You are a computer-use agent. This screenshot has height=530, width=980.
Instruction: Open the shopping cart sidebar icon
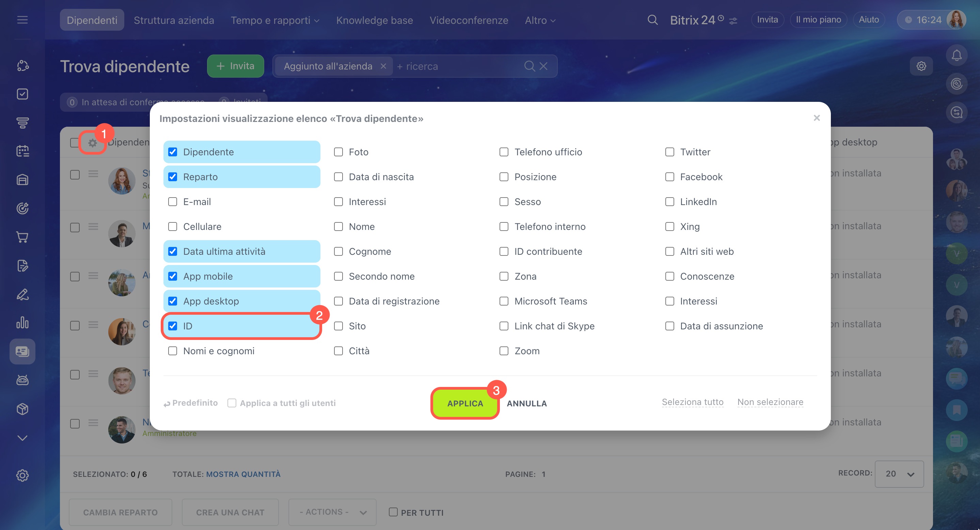point(22,237)
